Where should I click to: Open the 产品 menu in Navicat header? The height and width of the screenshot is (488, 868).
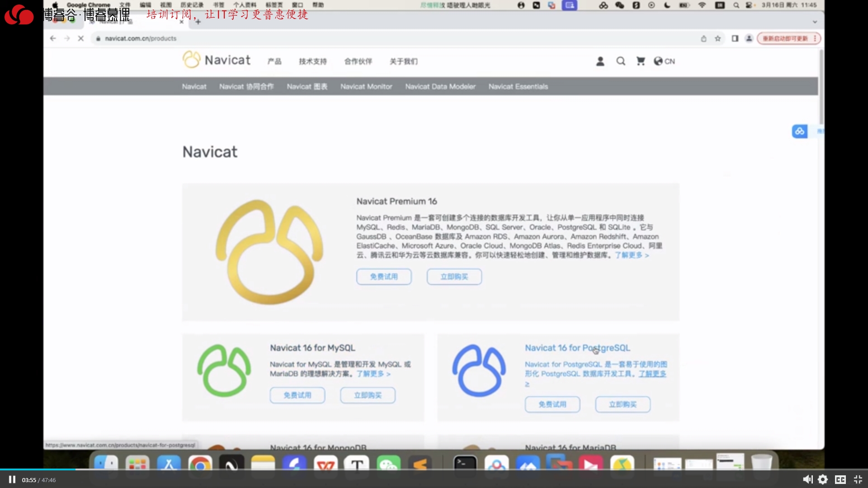click(274, 62)
